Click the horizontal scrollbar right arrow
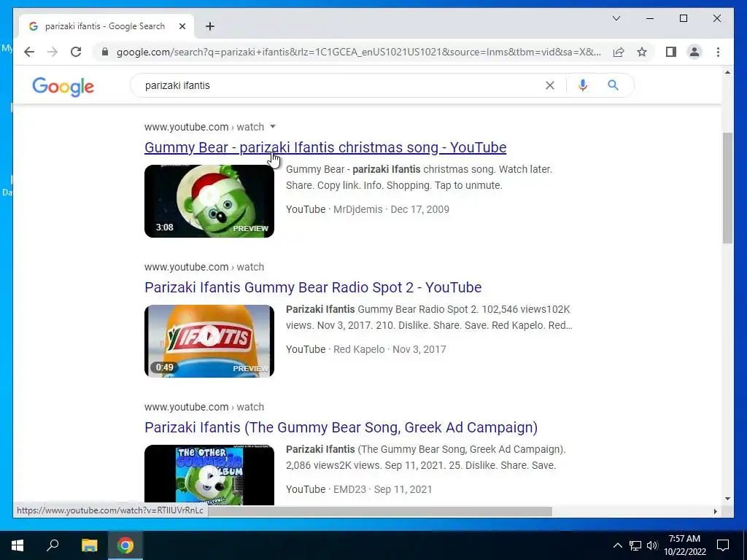Image resolution: width=747 pixels, height=560 pixels. [715, 511]
